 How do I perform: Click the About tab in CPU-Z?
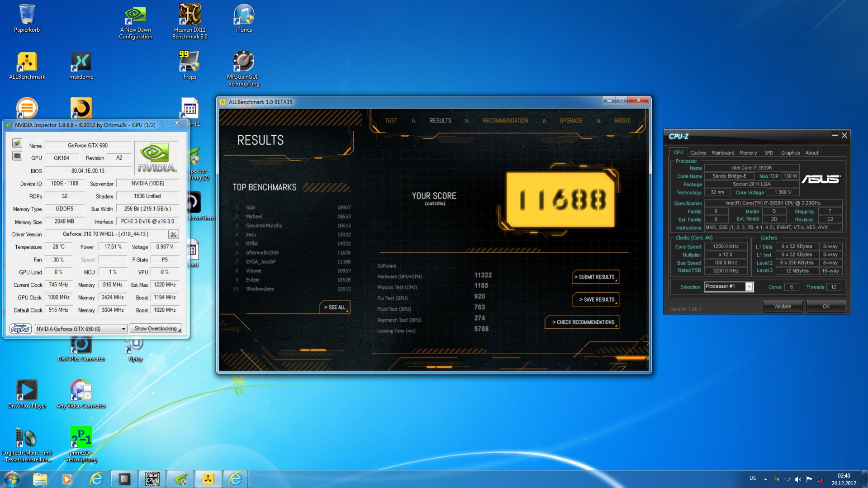pyautogui.click(x=811, y=153)
